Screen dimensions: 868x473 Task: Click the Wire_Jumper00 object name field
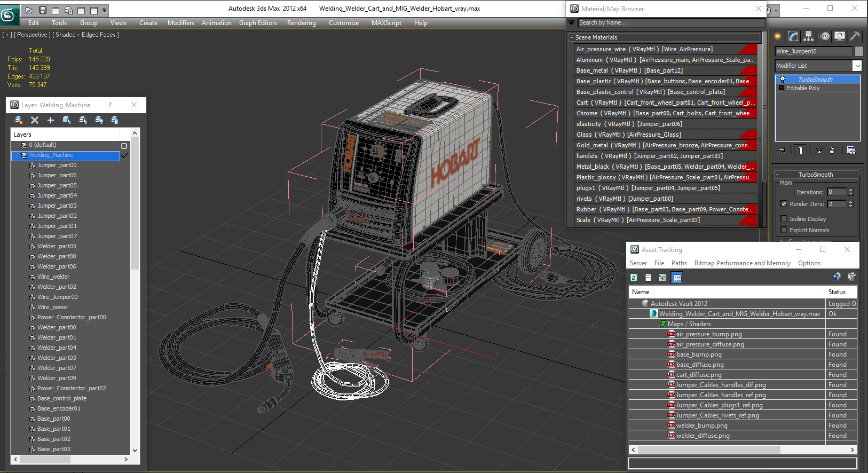[x=814, y=51]
